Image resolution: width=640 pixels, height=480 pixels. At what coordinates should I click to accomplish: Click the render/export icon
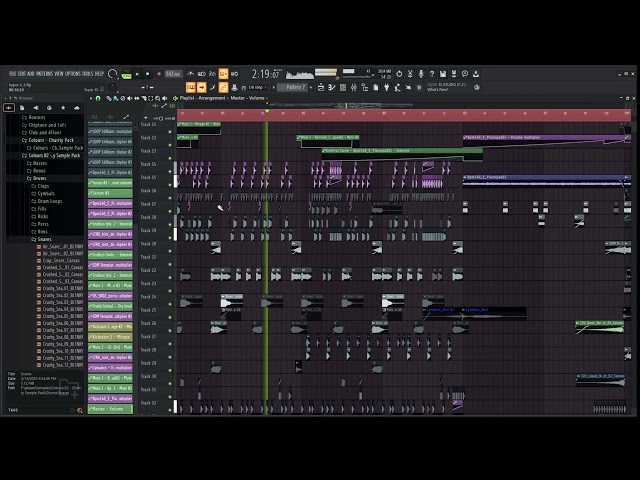click(x=453, y=74)
